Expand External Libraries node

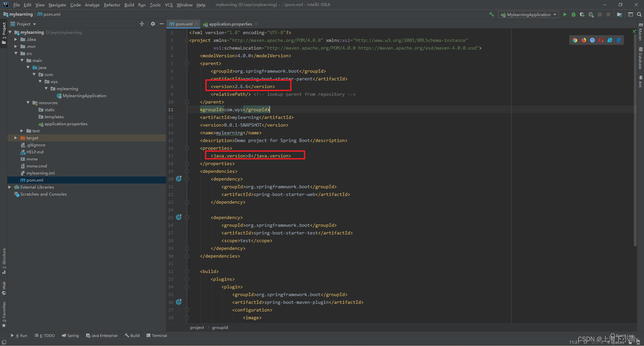click(9, 187)
